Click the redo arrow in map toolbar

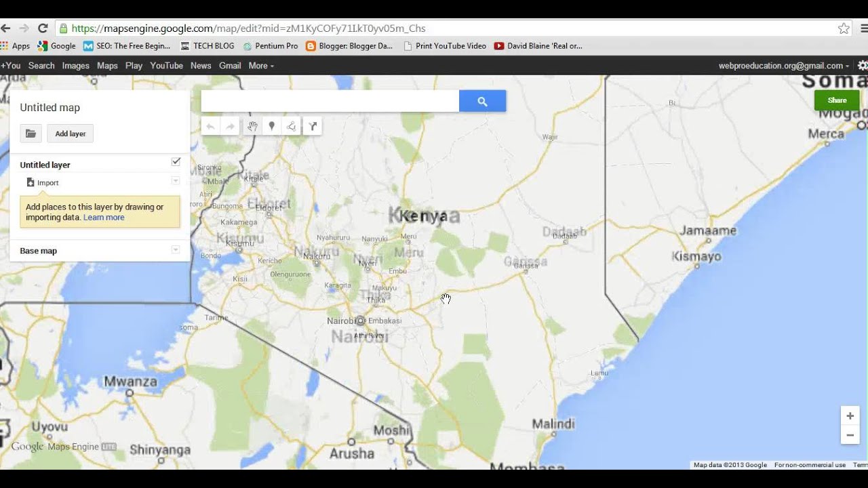(x=231, y=126)
